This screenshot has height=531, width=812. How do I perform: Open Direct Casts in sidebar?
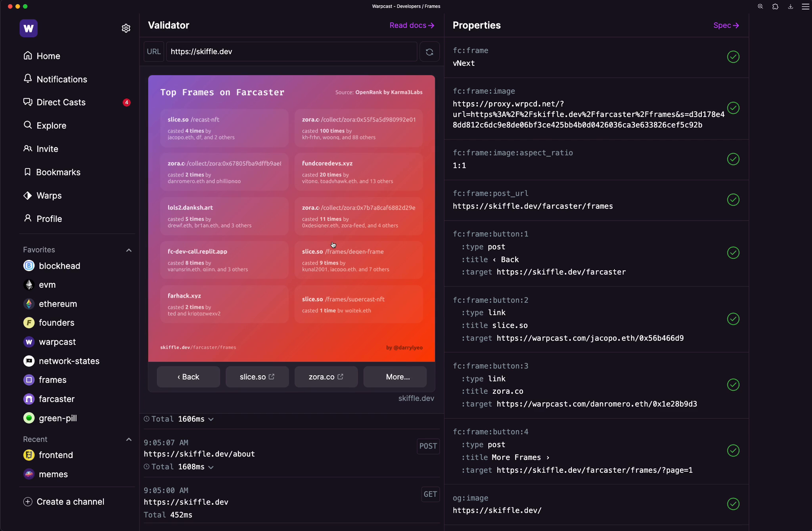point(61,102)
